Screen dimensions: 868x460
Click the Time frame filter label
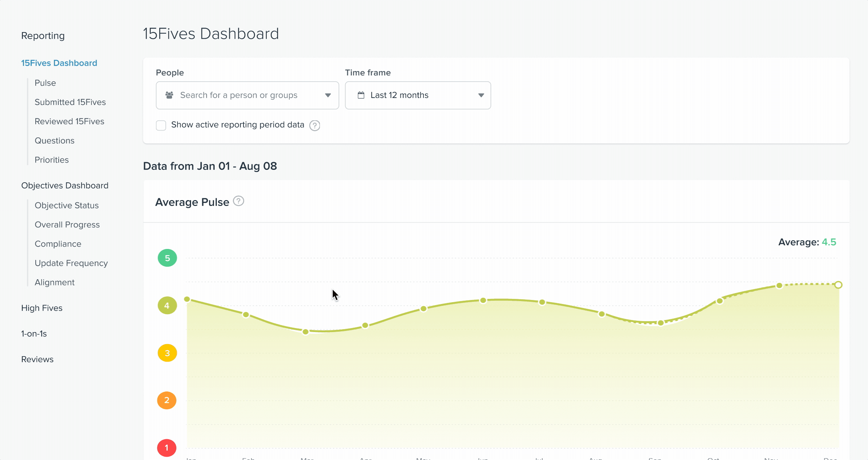pos(368,73)
